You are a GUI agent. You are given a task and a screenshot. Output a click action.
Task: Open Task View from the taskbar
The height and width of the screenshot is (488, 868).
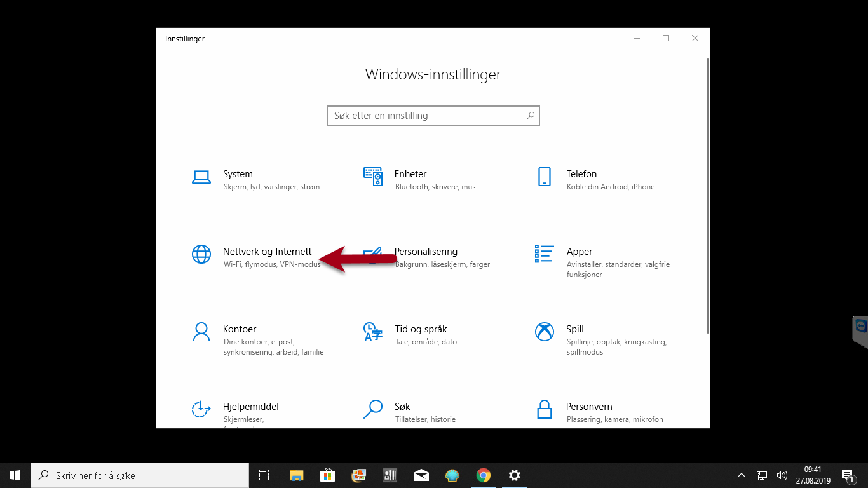[264, 475]
